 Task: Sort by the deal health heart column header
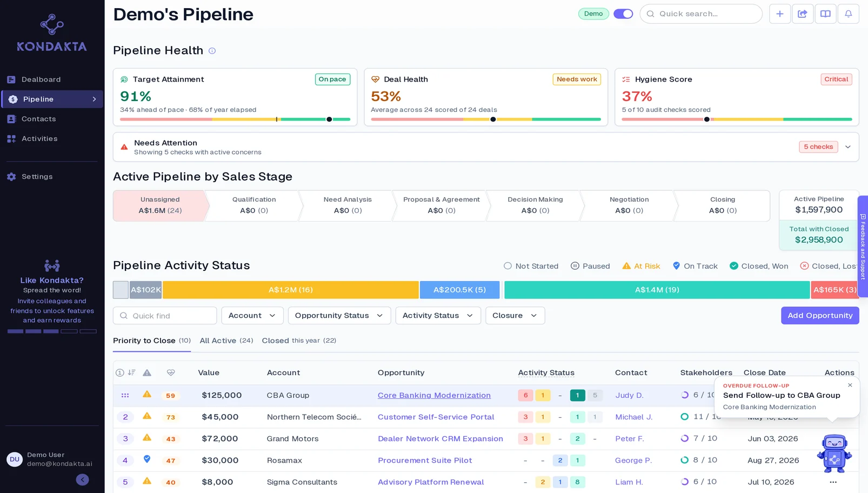point(171,373)
